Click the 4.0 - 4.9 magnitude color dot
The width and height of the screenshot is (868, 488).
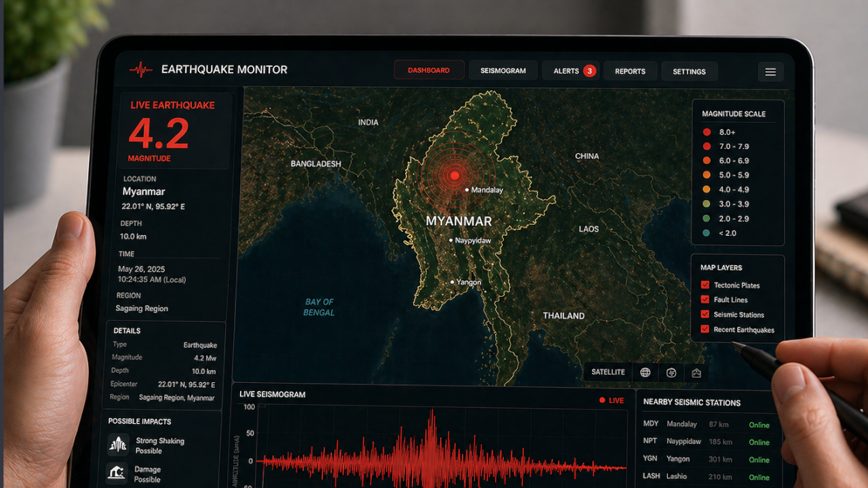point(707,190)
